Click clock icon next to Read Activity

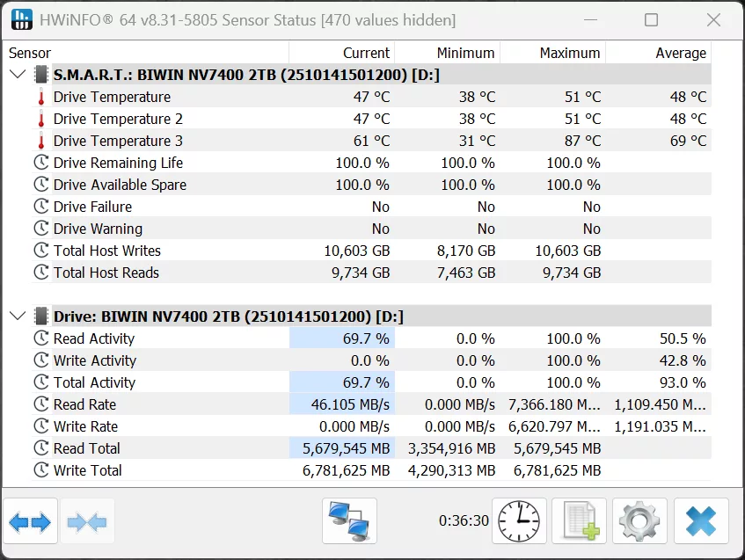click(x=41, y=338)
